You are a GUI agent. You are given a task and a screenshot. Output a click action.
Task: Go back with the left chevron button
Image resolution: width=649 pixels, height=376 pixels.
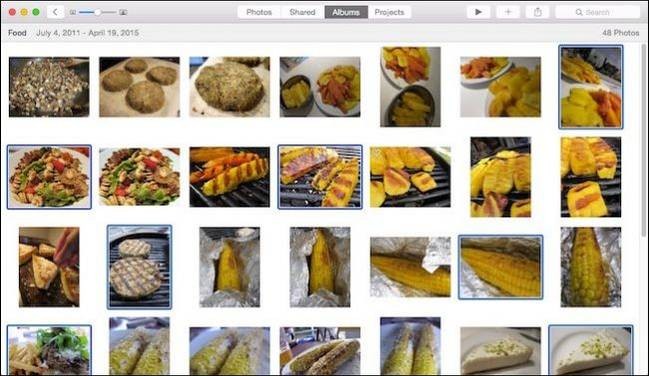55,12
